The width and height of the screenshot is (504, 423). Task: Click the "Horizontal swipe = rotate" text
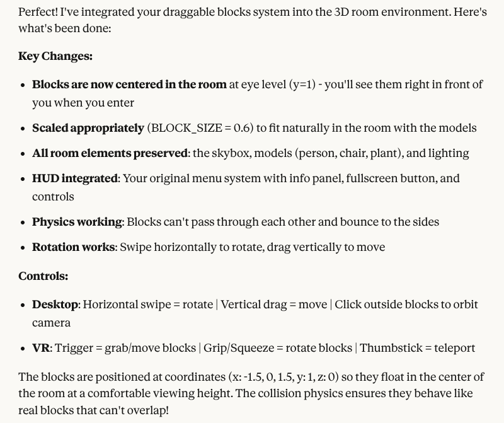pyautogui.click(x=147, y=304)
